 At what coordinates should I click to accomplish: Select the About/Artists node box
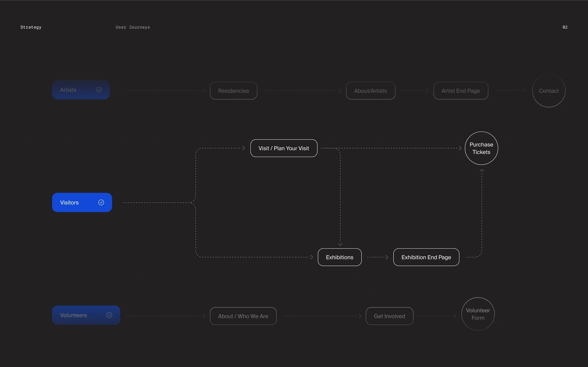point(370,91)
